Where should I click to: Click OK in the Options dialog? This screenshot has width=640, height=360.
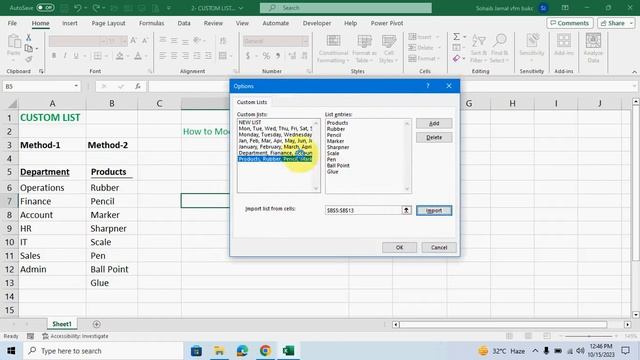(399, 247)
